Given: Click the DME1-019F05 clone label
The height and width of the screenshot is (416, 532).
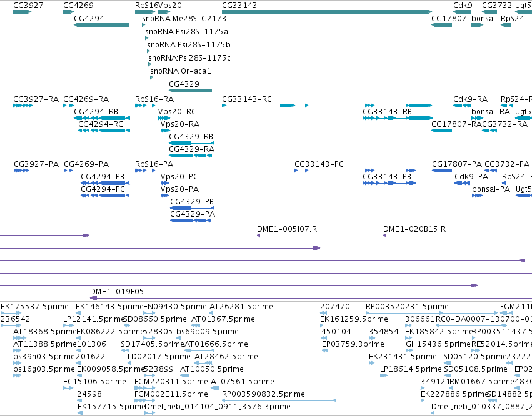Looking at the screenshot, I should [x=117, y=292].
